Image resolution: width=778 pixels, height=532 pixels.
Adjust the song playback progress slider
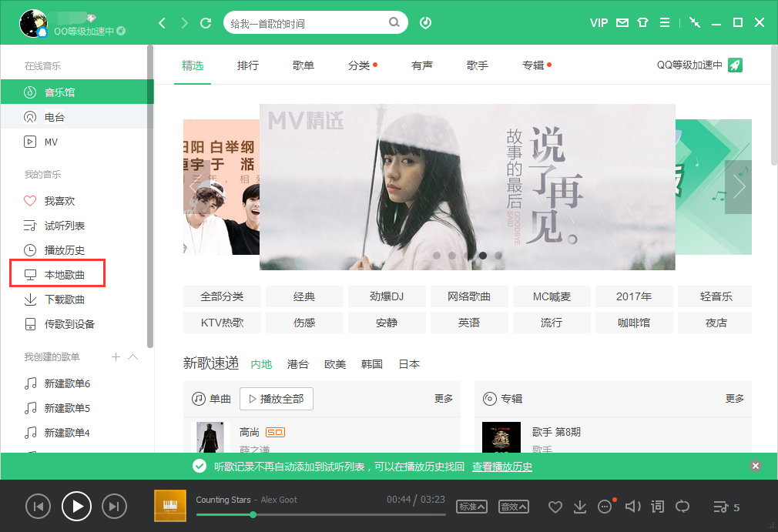[x=253, y=515]
